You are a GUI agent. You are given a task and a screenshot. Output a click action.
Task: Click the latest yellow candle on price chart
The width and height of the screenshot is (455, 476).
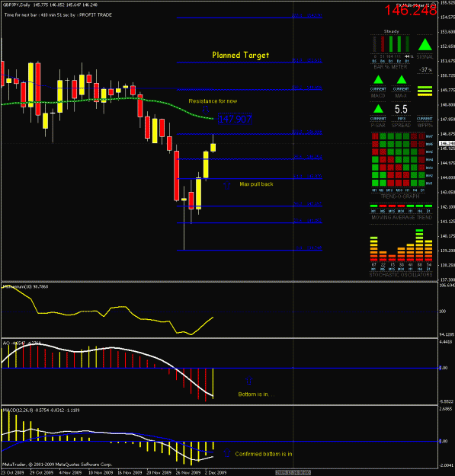[x=213, y=147]
